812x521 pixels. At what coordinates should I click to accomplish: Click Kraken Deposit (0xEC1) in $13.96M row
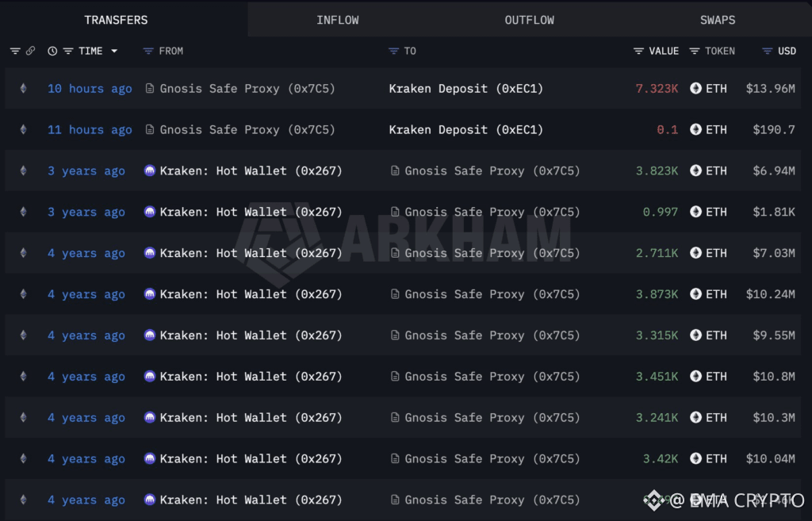[466, 89]
